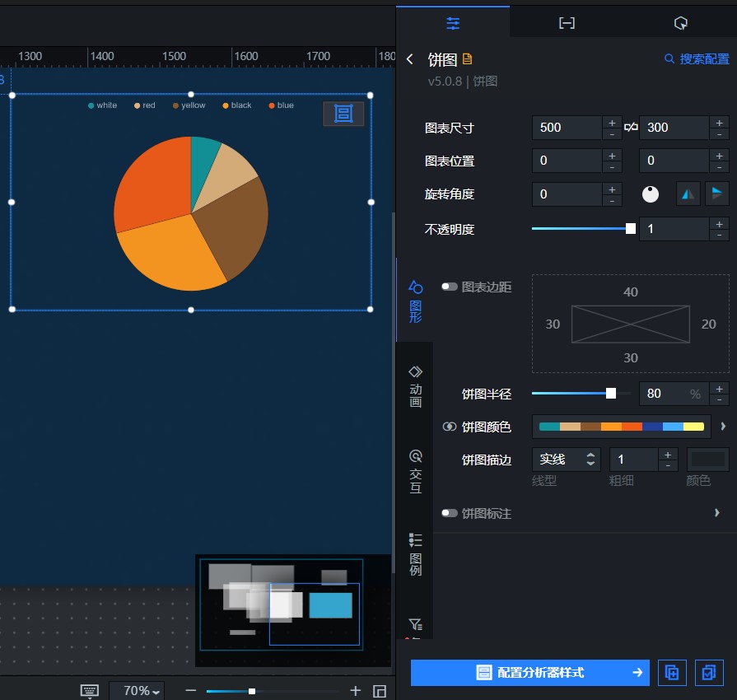737x700 pixels.
Task: Open the keyboard shortcuts icon
Action: coord(89,691)
